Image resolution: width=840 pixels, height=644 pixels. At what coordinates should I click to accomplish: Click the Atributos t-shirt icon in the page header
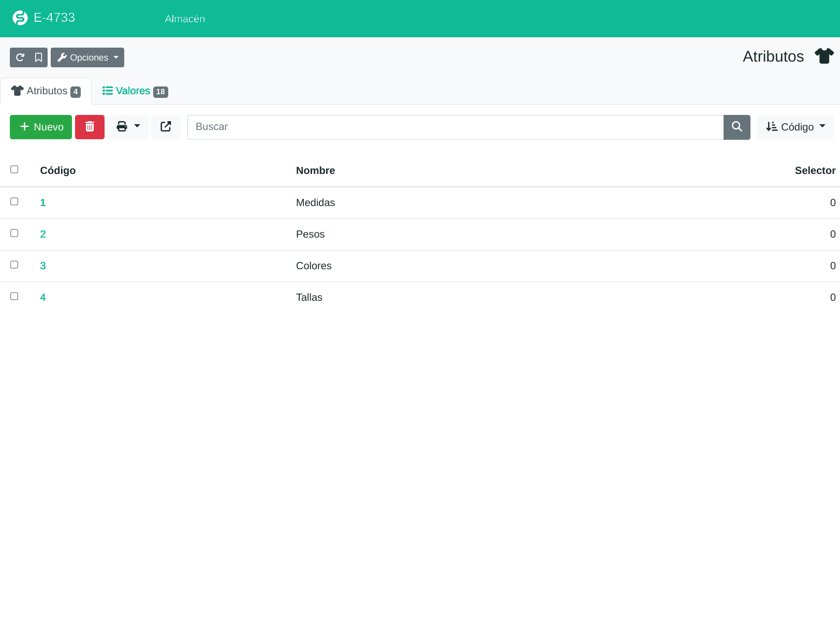pyautogui.click(x=824, y=56)
